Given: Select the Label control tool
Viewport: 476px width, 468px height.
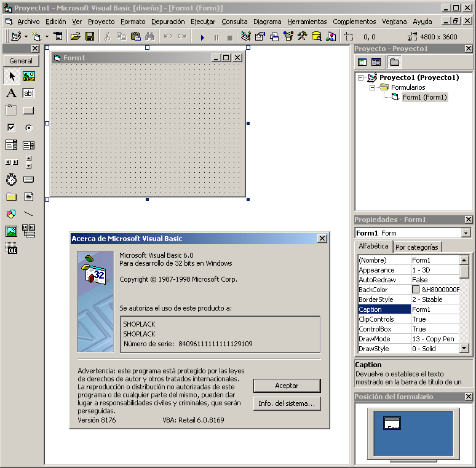Looking at the screenshot, I should [12, 93].
